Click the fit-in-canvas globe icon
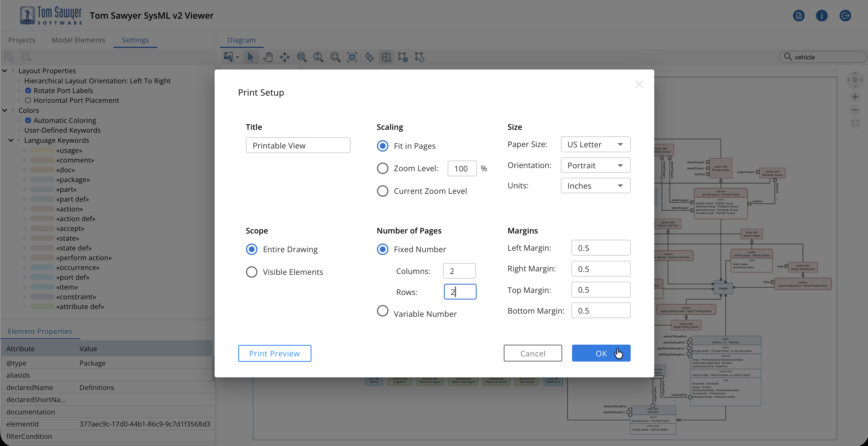 click(352, 57)
